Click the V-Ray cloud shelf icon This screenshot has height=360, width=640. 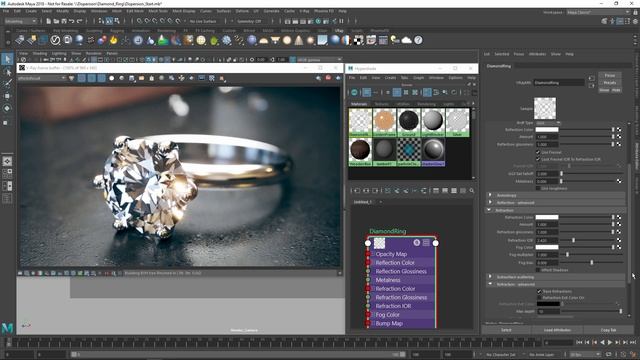point(407,40)
